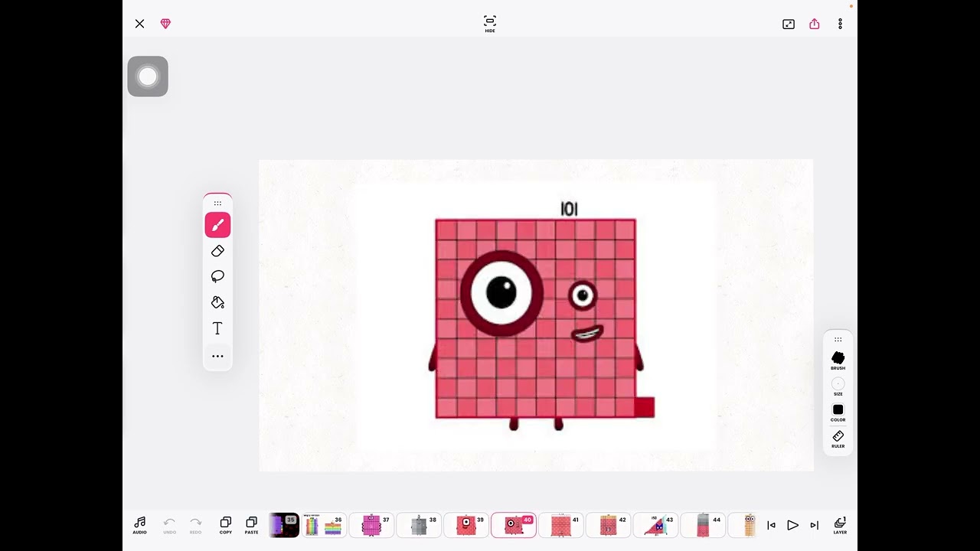Tap the grey floating circle button
This screenshot has height=551, width=980.
point(148,77)
